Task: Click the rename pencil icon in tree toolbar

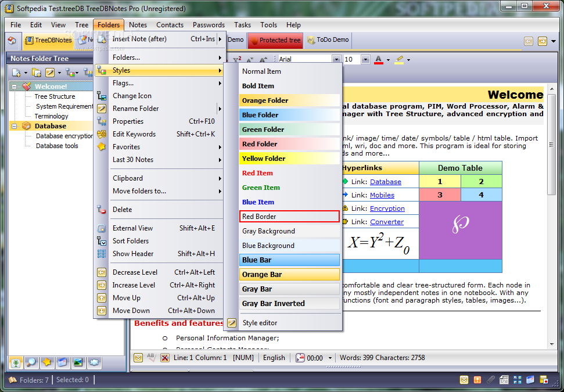Action: pyautogui.click(x=49, y=73)
